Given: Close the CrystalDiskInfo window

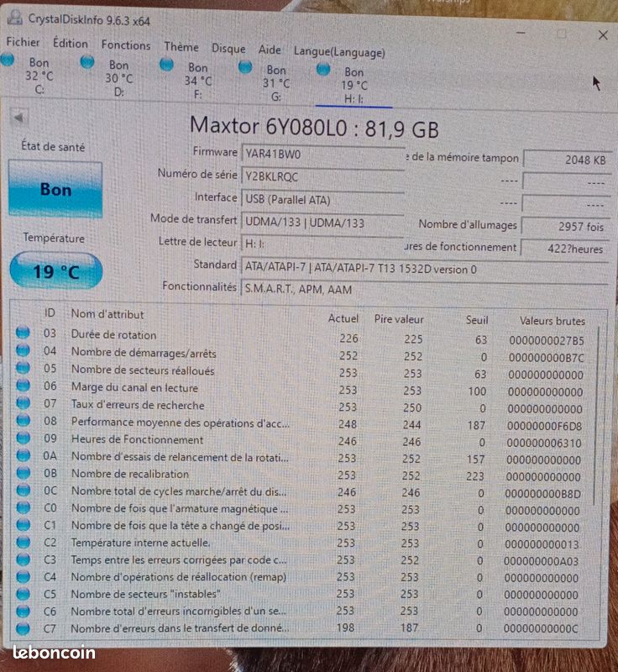Looking at the screenshot, I should pyautogui.click(x=603, y=35).
